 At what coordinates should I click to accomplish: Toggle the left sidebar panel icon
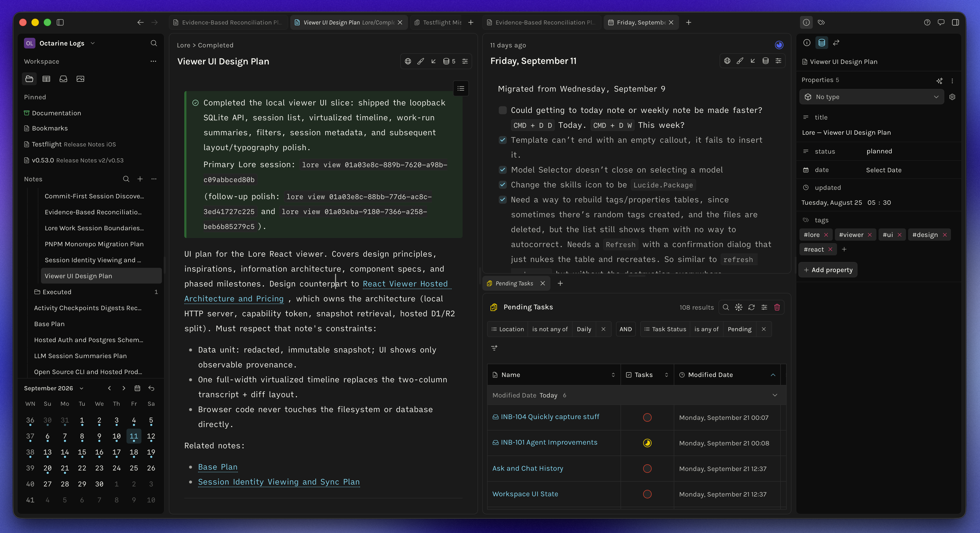pos(60,22)
